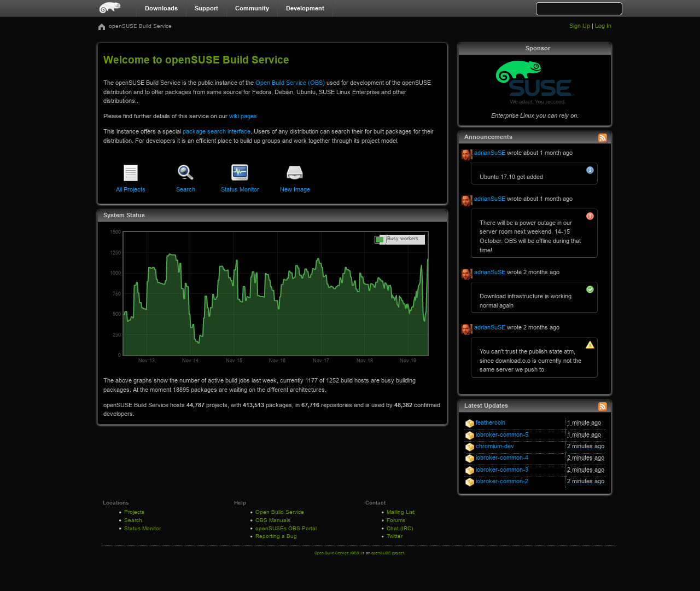Image resolution: width=700 pixels, height=591 pixels.
Task: Open the Community menu
Action: tap(252, 8)
